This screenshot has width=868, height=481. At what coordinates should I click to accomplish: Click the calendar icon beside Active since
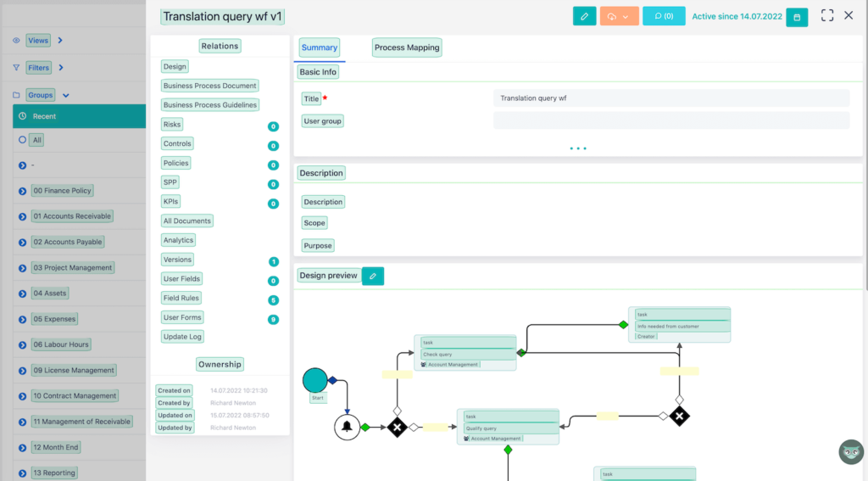[x=796, y=17]
